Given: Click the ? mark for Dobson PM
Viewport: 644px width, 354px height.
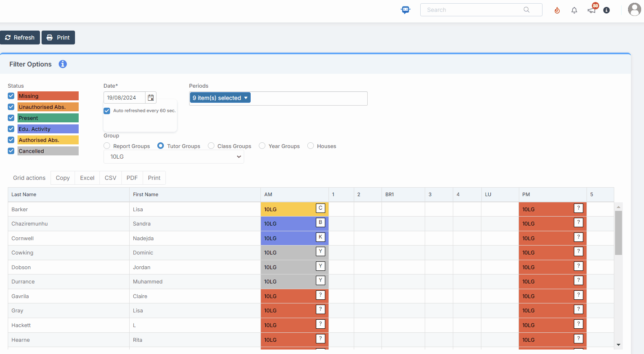Looking at the screenshot, I should pos(578,266).
